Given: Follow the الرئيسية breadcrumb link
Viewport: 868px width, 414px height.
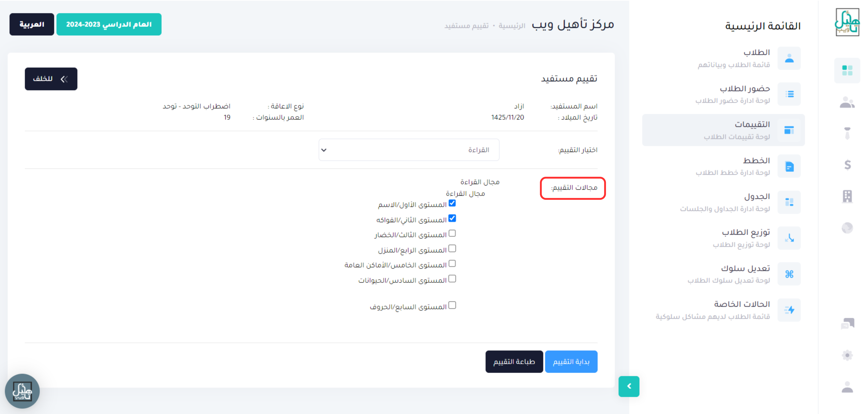Looking at the screenshot, I should (512, 26).
